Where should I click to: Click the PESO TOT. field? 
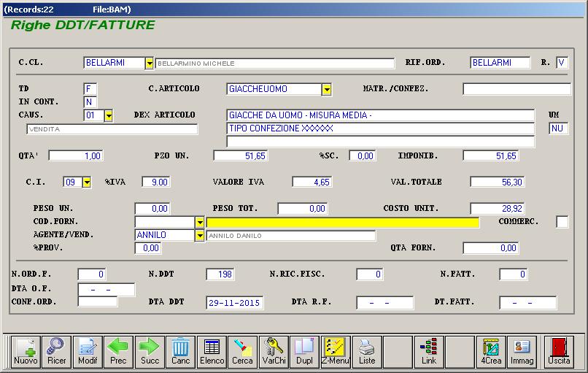click(303, 208)
